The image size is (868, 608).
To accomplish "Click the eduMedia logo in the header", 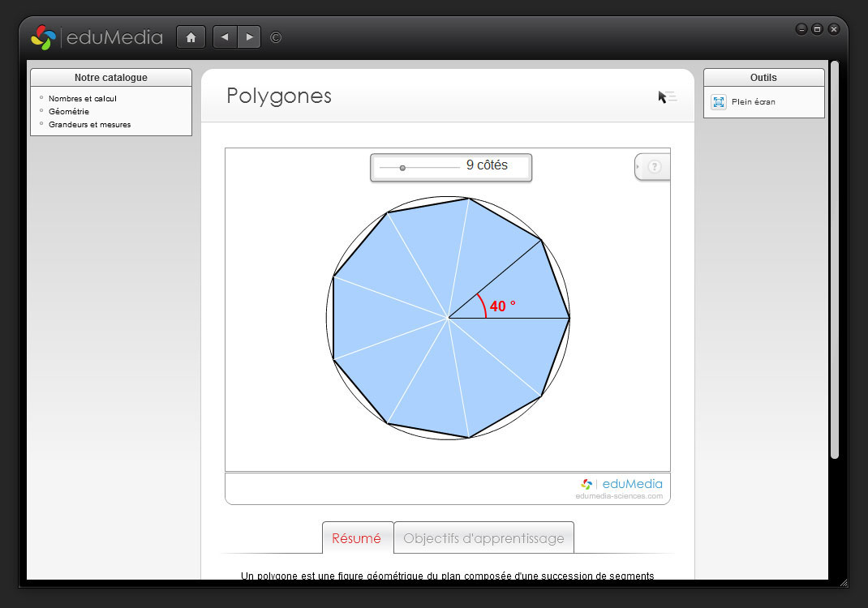I will [x=97, y=37].
